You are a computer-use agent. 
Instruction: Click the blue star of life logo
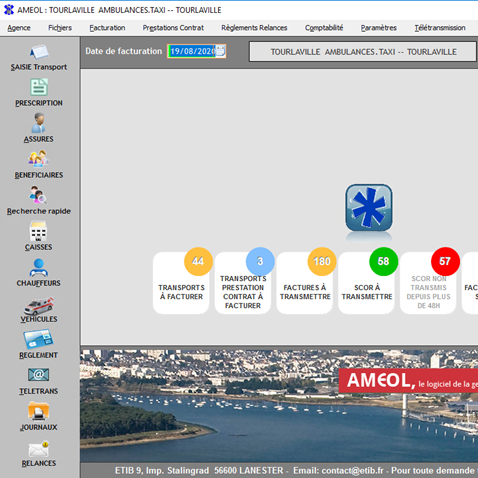pyautogui.click(x=369, y=208)
